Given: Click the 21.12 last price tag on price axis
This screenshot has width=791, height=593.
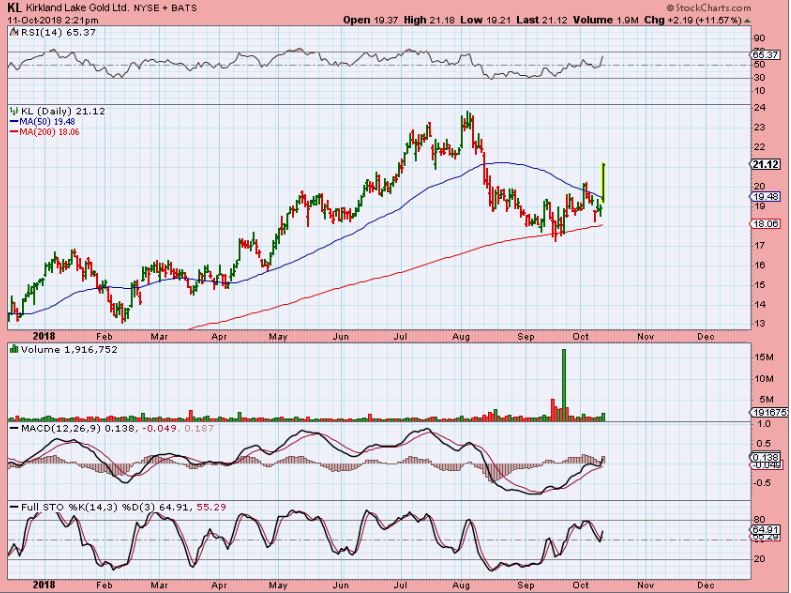Looking at the screenshot, I should click(x=765, y=164).
